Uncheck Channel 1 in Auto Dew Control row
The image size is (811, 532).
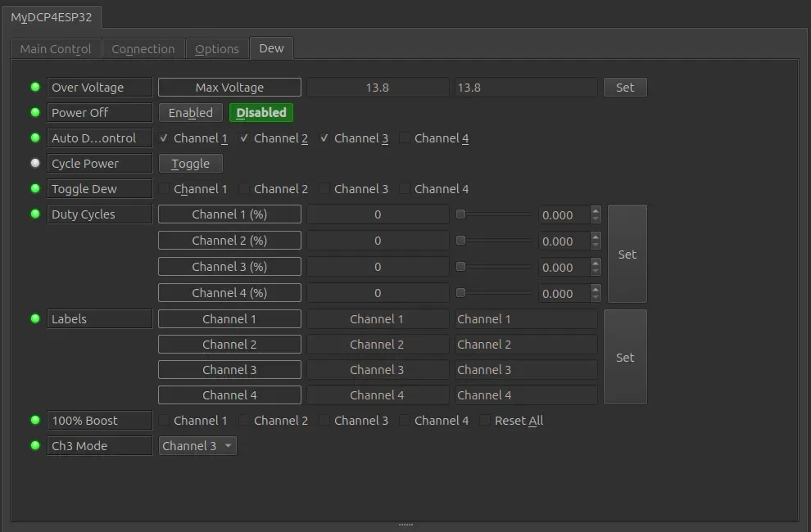[164, 138]
